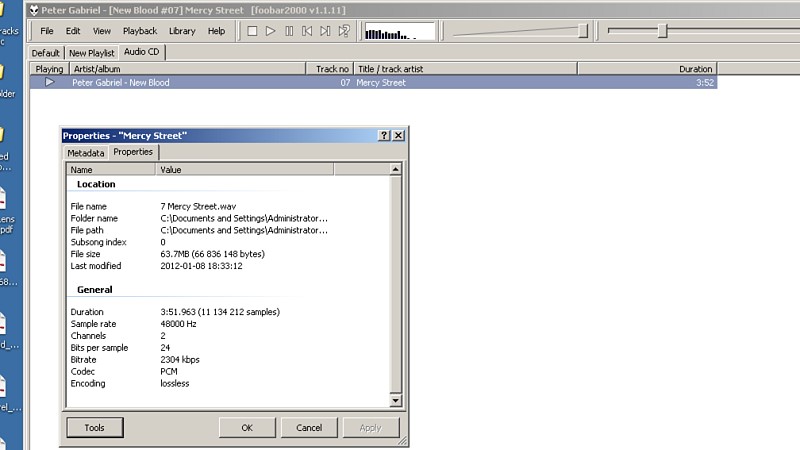The height and width of the screenshot is (450, 800).
Task: Click the foobar2000 alien icon in title bar
Action: click(x=34, y=9)
